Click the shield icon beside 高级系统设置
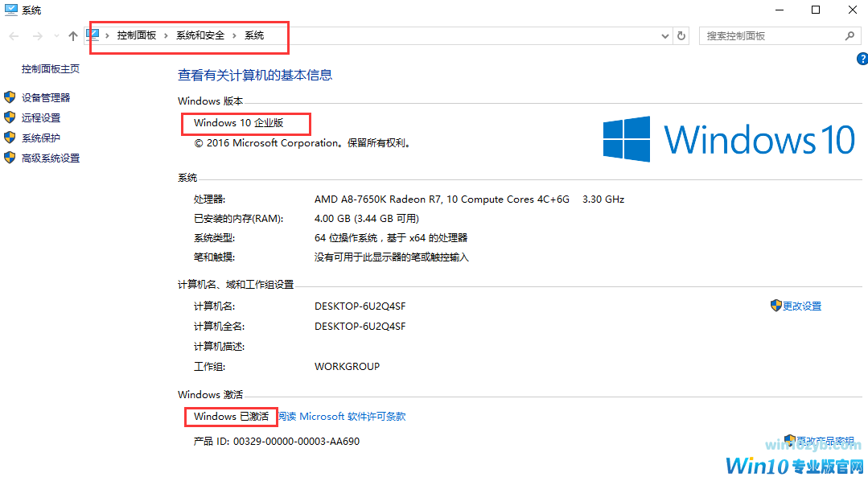This screenshot has width=868, height=477. 9,158
